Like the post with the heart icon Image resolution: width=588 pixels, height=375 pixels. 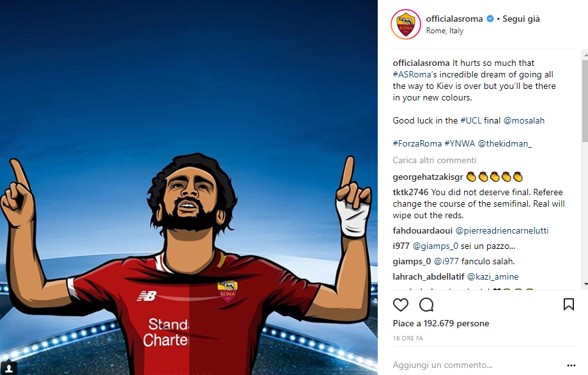401,305
